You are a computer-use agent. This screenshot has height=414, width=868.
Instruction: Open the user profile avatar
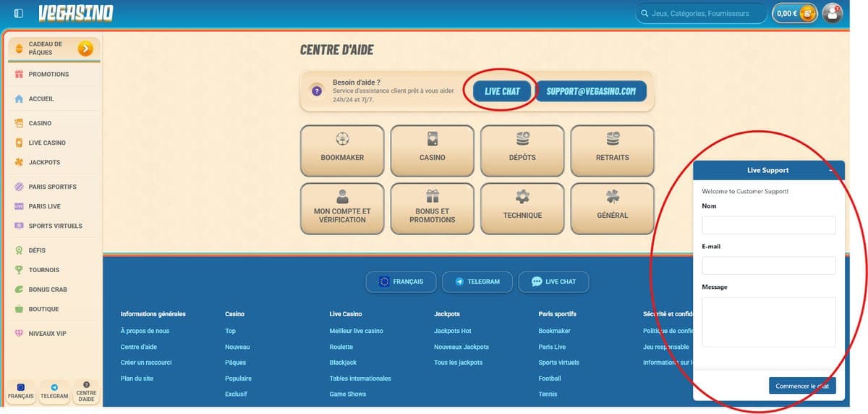pos(833,13)
